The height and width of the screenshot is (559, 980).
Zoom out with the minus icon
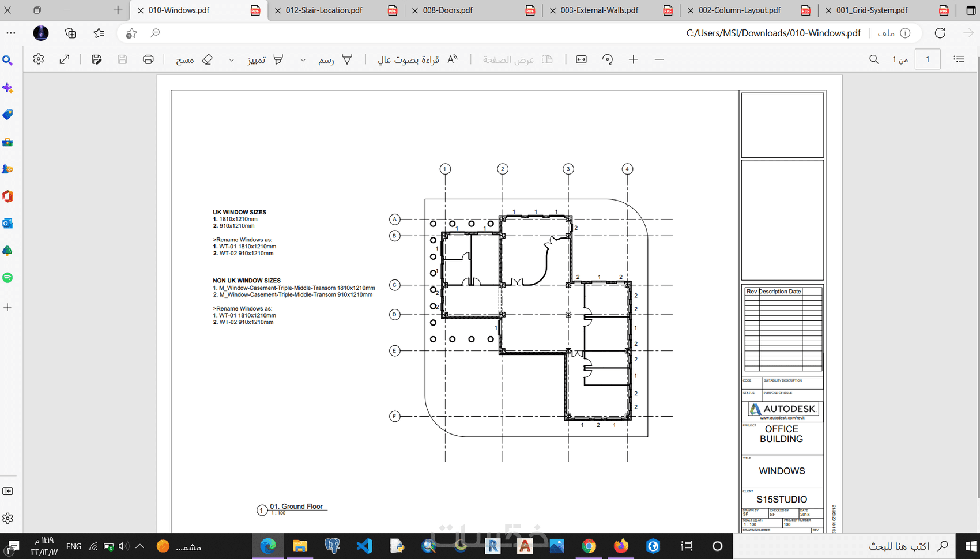(659, 59)
